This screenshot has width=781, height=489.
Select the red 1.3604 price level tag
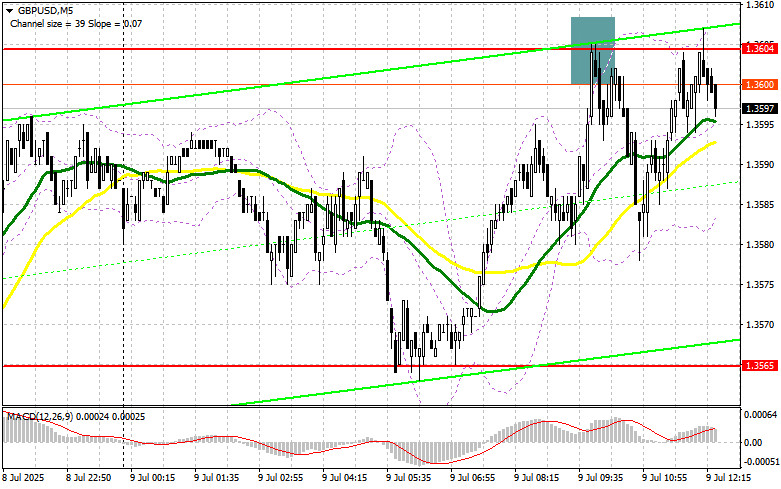[x=760, y=49]
